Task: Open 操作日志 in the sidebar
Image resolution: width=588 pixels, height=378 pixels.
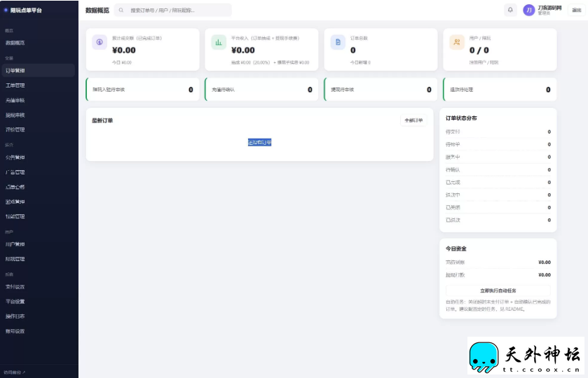Action: tap(38, 316)
